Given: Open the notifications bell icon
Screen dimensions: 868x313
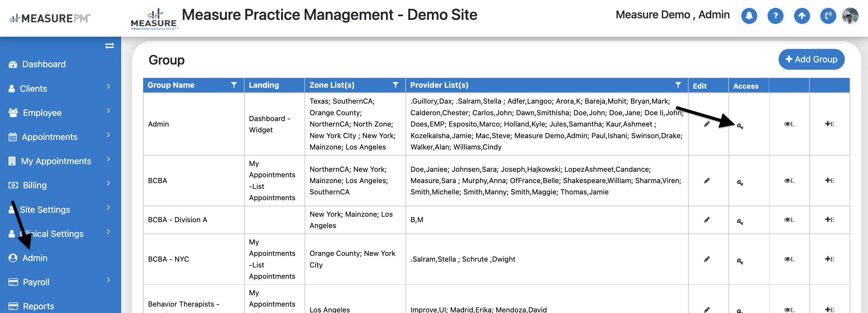Looking at the screenshot, I should tap(749, 16).
